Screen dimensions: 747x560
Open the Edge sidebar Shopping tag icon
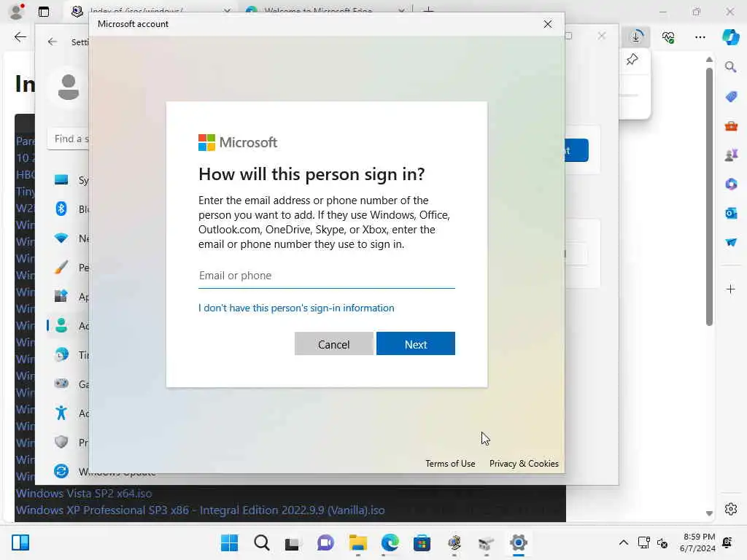[x=731, y=97]
